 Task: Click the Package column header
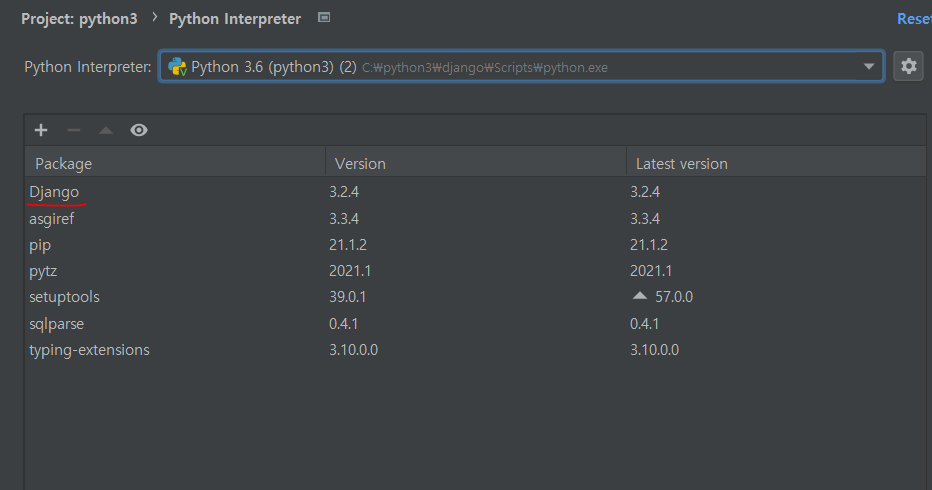point(175,164)
